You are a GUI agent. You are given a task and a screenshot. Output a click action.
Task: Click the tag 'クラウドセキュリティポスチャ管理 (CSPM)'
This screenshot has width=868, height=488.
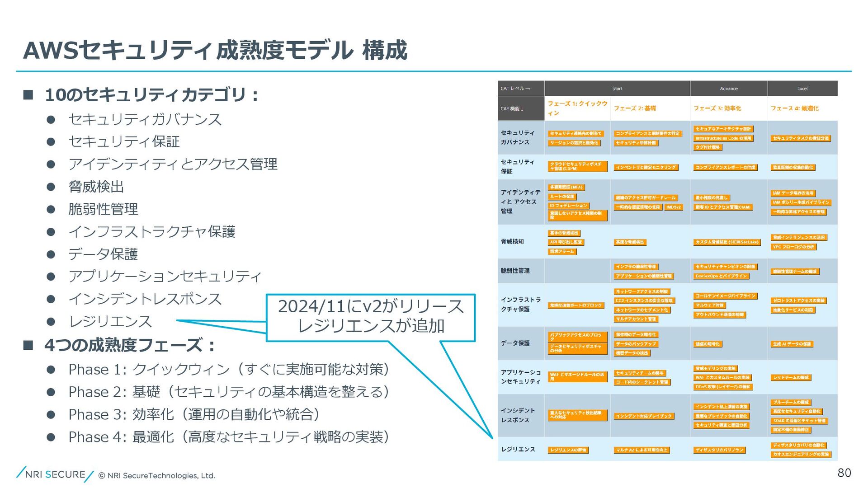pos(577,166)
